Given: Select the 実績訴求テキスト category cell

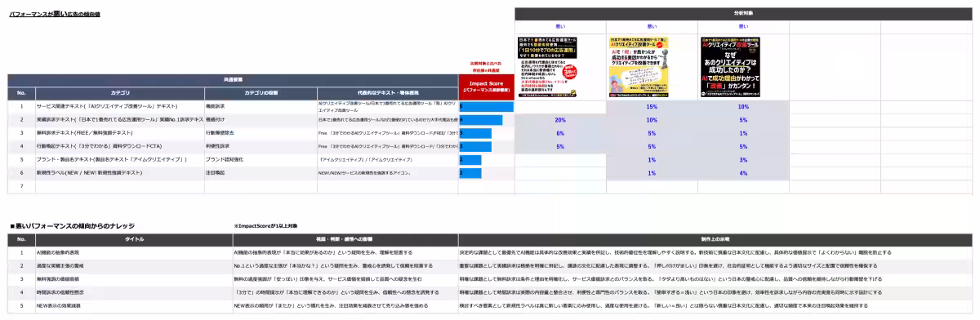Looking at the screenshot, I should [x=119, y=120].
